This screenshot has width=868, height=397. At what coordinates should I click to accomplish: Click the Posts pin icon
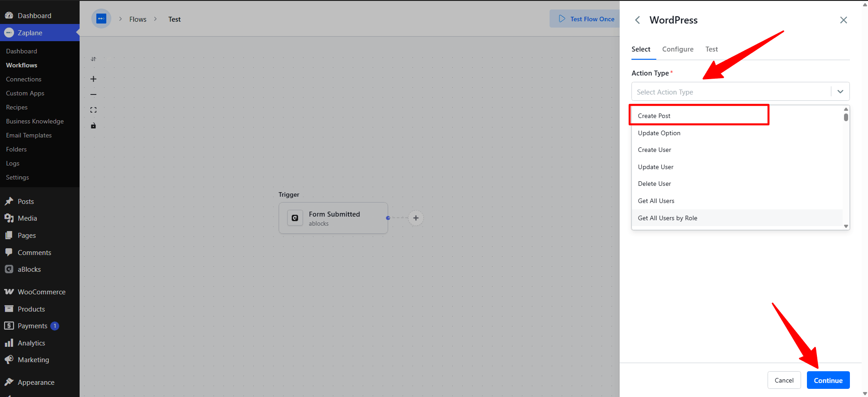point(9,201)
